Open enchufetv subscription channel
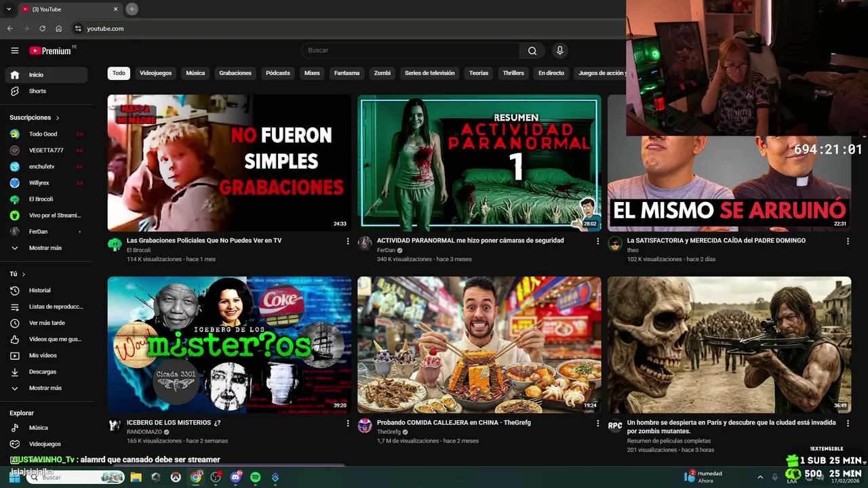The width and height of the screenshot is (868, 488). [x=46, y=167]
